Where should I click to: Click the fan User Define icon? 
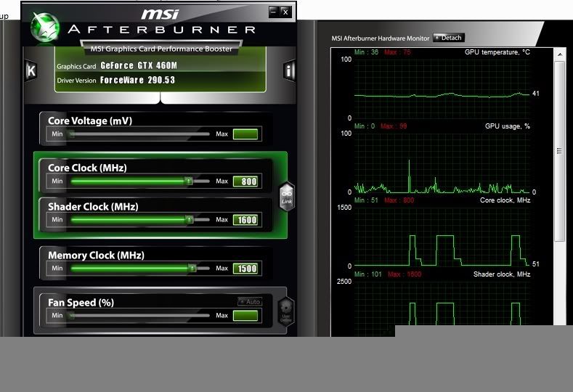point(285,311)
